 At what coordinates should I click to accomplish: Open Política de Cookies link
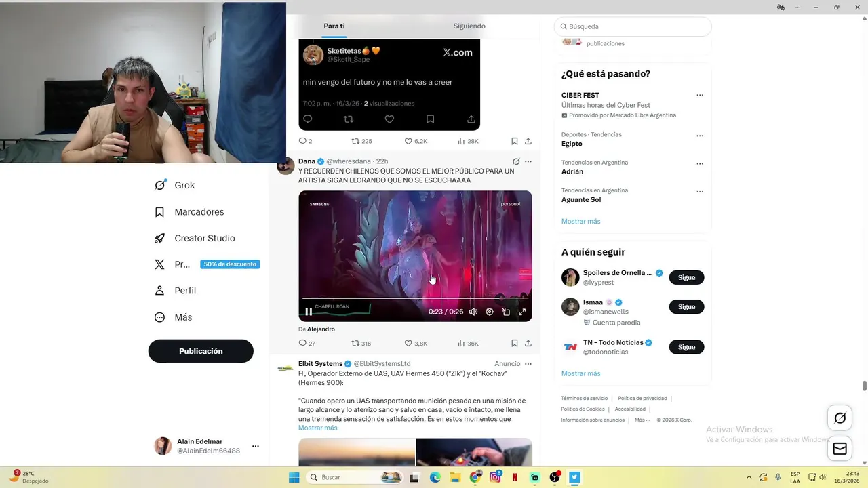[583, 409]
